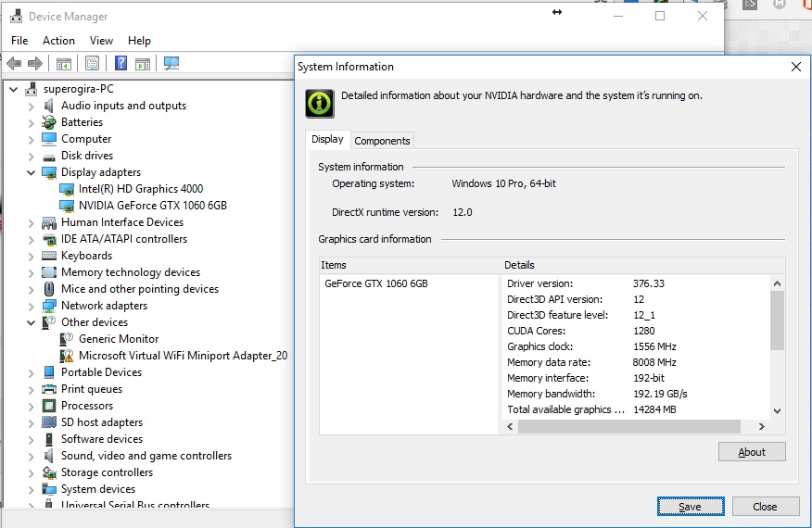Open the File menu
Screen dimensions: 812x528
(19, 41)
